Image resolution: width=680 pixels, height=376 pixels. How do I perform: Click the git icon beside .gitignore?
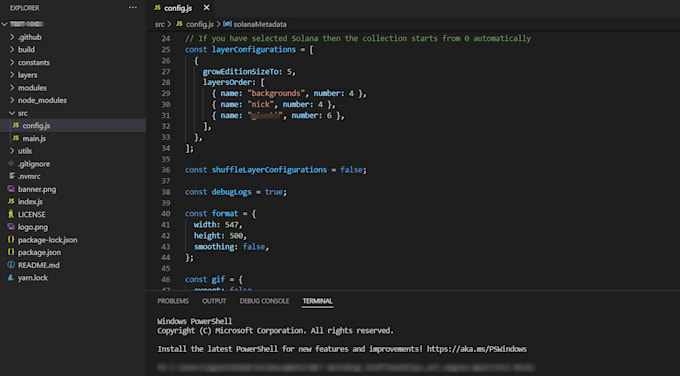tap(11, 163)
